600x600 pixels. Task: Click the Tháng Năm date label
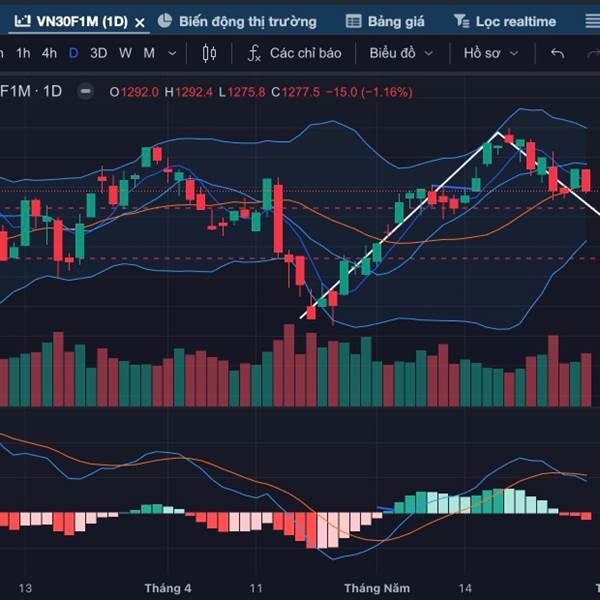(377, 588)
